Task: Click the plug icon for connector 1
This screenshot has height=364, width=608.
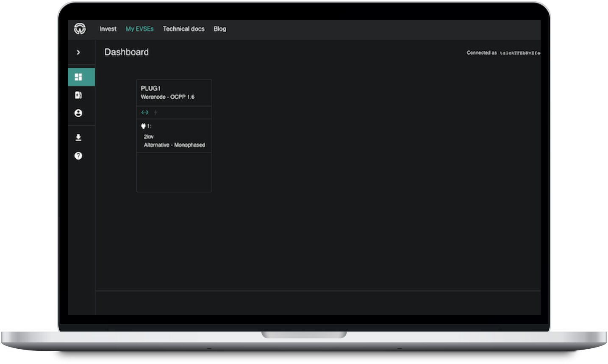Action: coord(143,126)
